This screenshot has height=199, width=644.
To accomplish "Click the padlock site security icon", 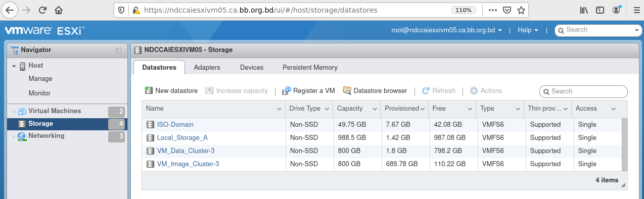I will pyautogui.click(x=135, y=10).
